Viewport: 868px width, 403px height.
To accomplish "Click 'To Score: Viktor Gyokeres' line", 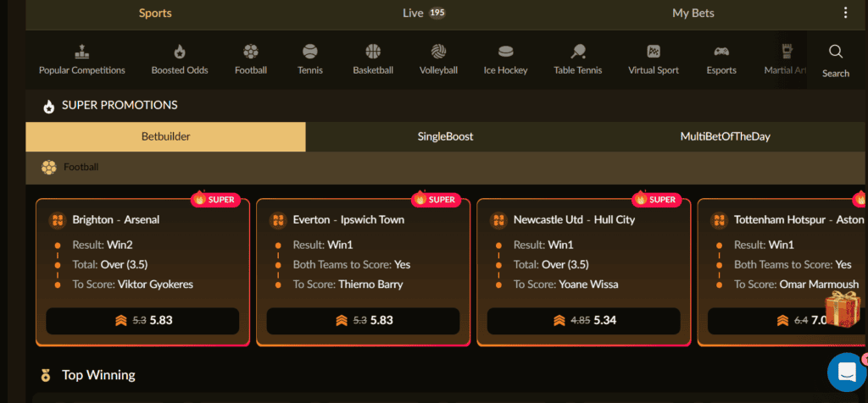I will [132, 285].
